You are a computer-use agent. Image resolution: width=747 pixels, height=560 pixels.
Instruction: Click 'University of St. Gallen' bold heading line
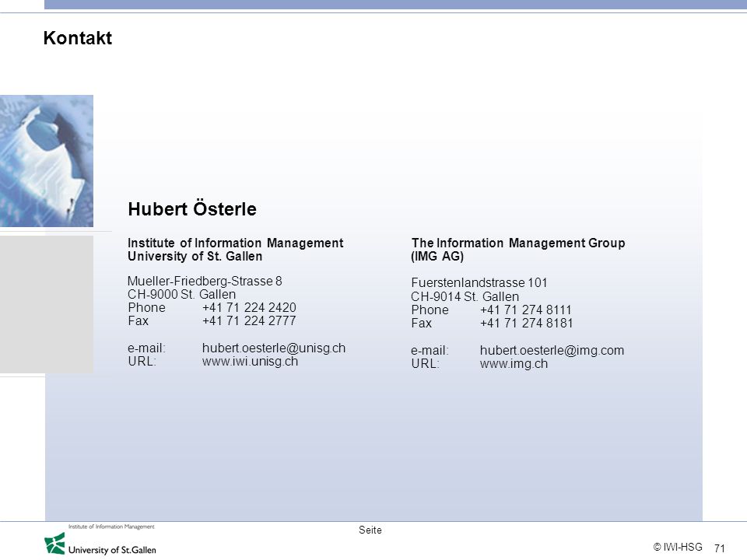(x=195, y=256)
